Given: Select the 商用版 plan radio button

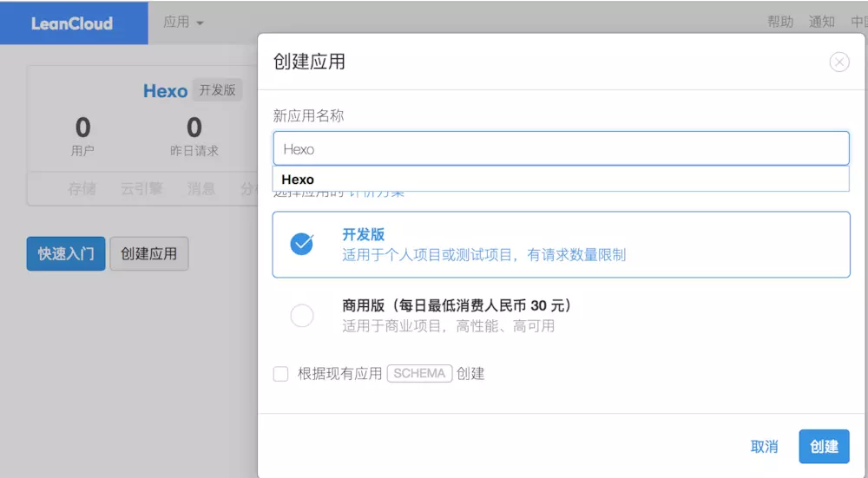Looking at the screenshot, I should 302,316.
